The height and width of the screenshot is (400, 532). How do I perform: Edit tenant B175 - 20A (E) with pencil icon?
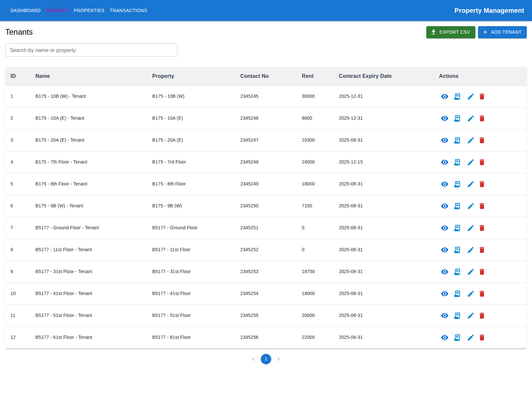click(470, 140)
